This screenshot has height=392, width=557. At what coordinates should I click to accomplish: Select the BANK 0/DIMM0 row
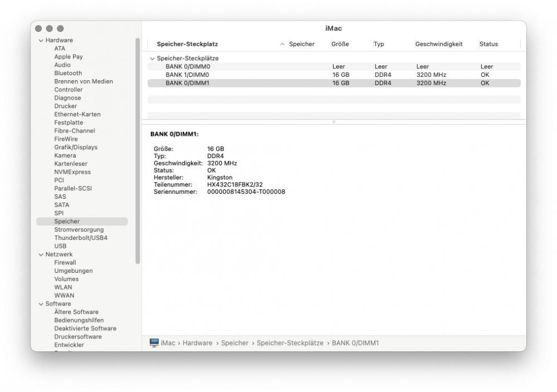tap(334, 66)
